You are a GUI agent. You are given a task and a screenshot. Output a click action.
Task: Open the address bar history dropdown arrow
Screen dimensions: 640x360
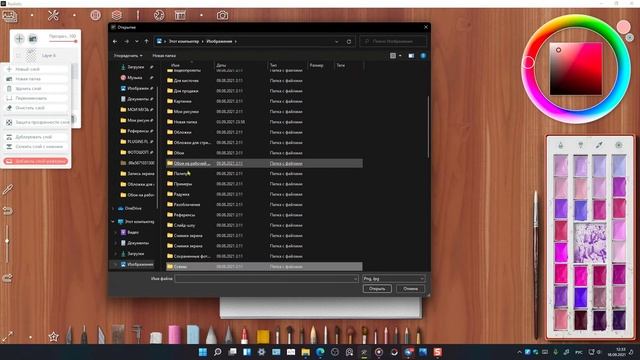337,42
